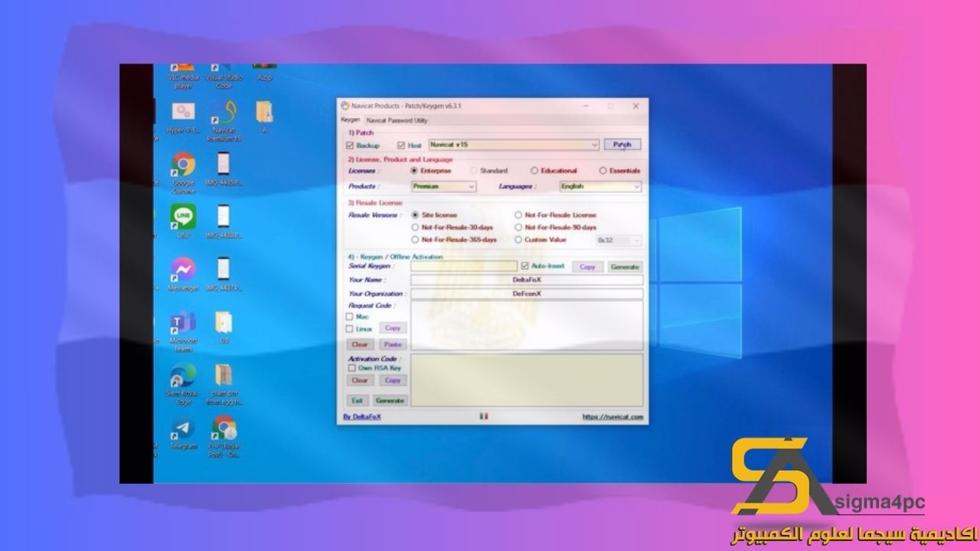The image size is (980, 551).
Task: Select the folder named A on desktop
Action: pos(264,118)
